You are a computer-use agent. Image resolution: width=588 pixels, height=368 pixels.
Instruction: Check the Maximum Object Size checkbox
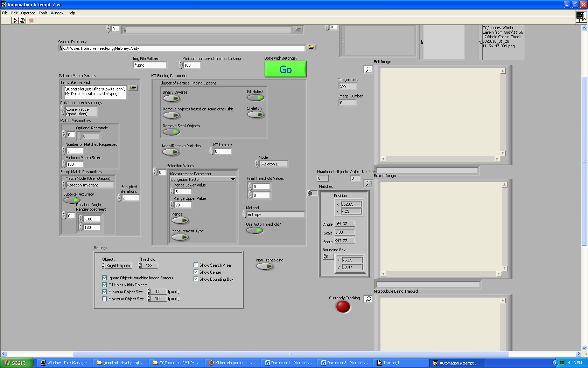click(x=105, y=299)
